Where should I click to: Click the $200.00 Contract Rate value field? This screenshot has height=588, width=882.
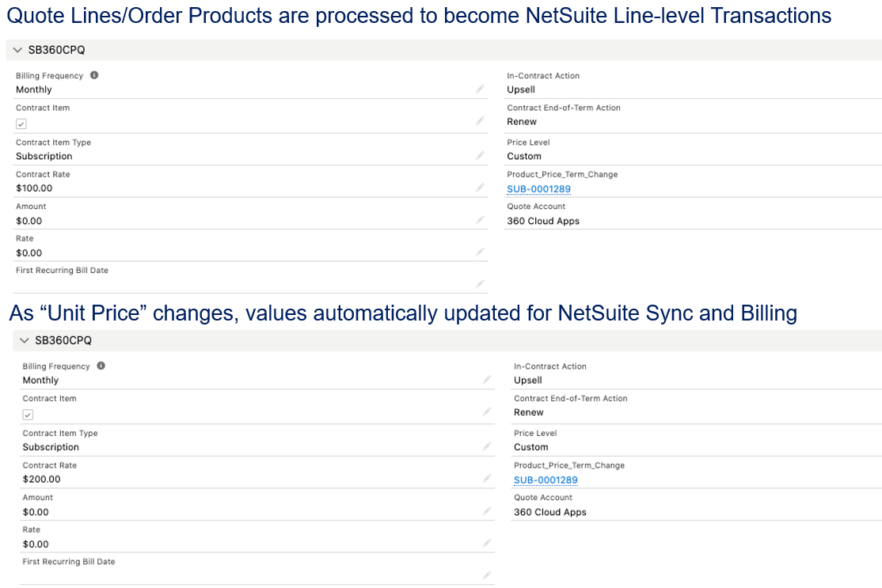[x=41, y=480]
